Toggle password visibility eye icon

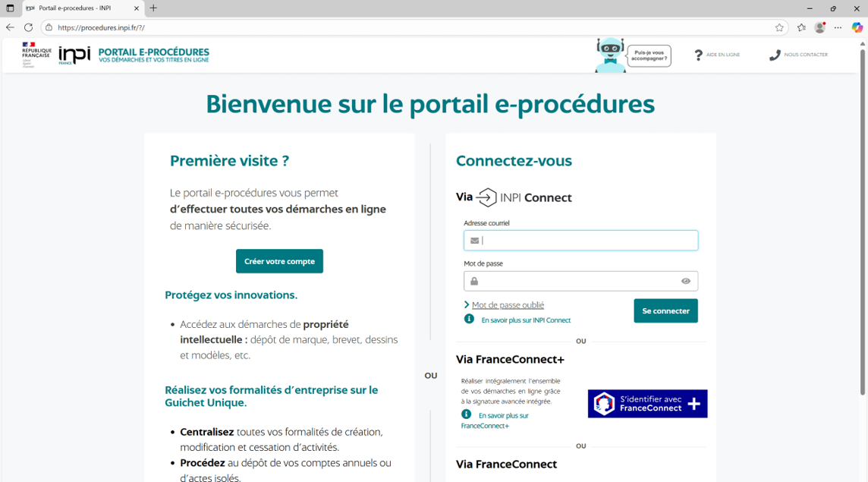click(x=685, y=281)
